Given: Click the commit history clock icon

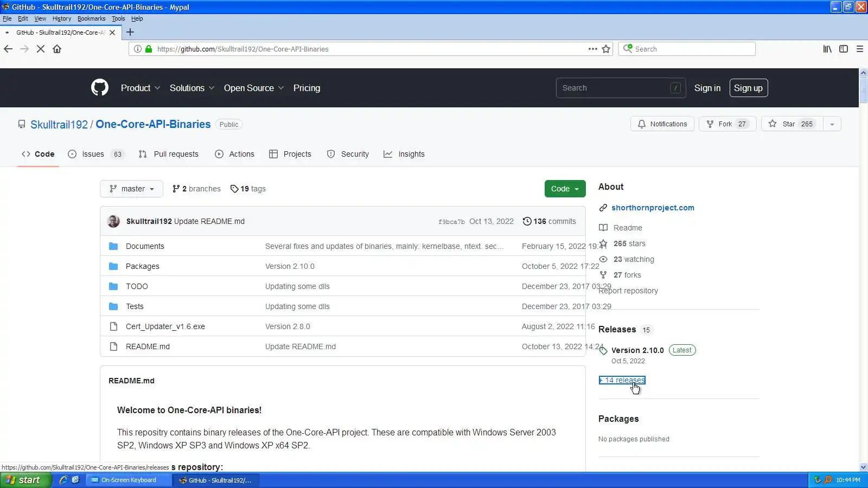Looking at the screenshot, I should [527, 221].
